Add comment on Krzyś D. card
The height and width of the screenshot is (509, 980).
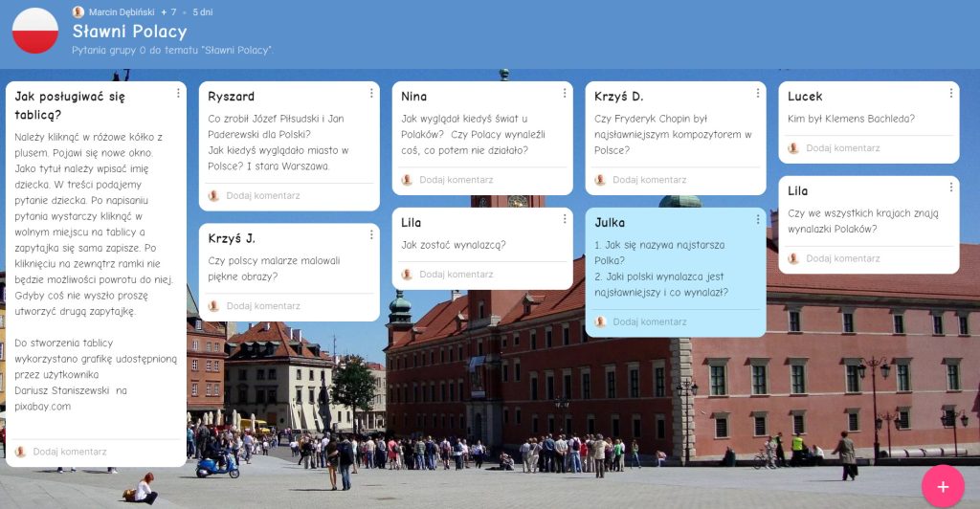click(650, 180)
